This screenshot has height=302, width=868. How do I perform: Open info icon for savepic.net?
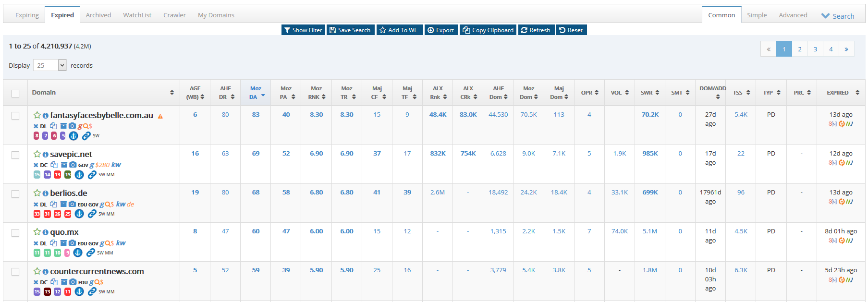pyautogui.click(x=45, y=155)
